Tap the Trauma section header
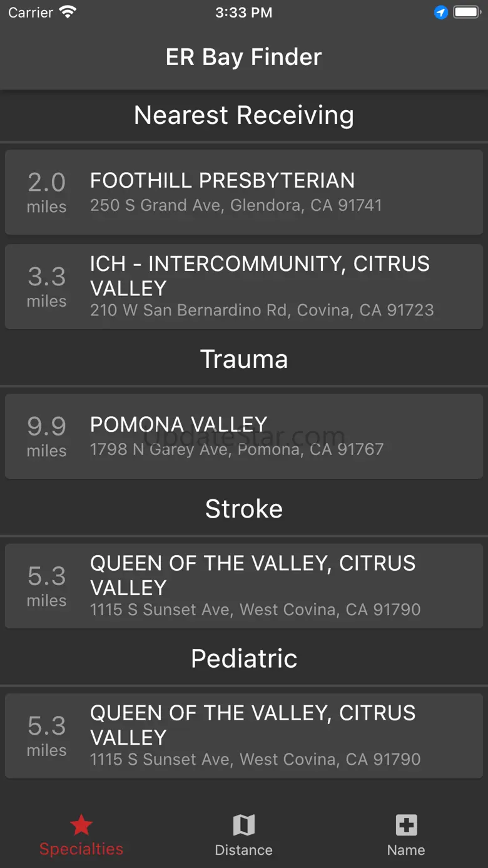The height and width of the screenshot is (868, 488). (x=244, y=359)
